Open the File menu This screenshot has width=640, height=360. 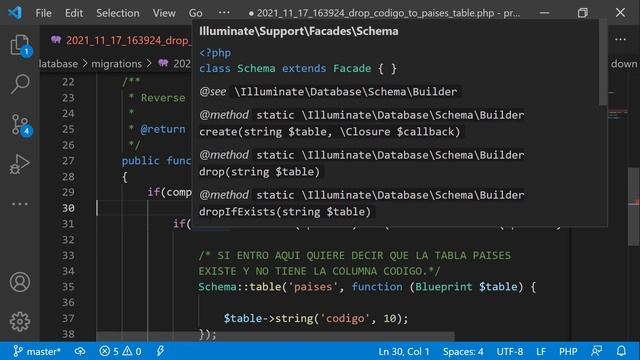point(43,13)
